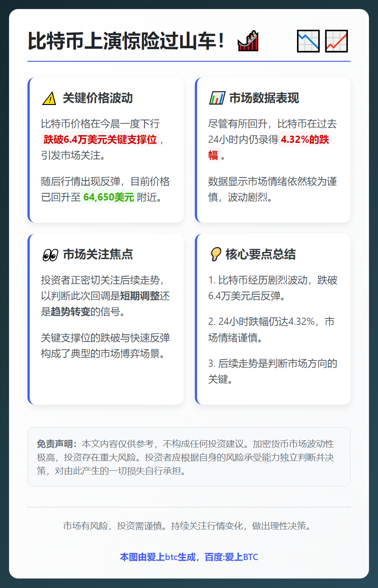Screen dimensions: 378x588
Task: Click the footer line 市场有风险，投资需谨慎
Action: (x=189, y=526)
